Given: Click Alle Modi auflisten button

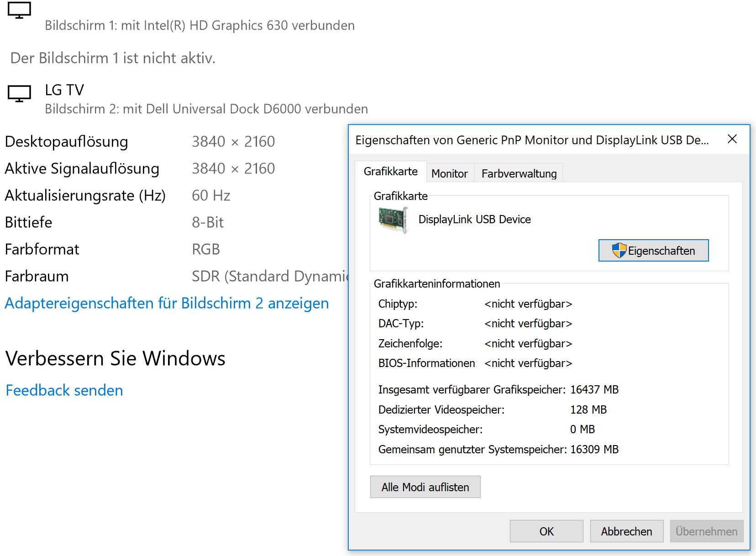Looking at the screenshot, I should (x=425, y=487).
